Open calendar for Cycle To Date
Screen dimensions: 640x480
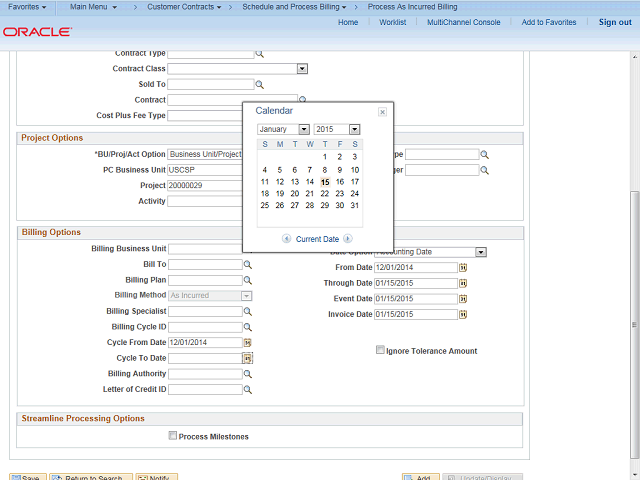(x=248, y=358)
